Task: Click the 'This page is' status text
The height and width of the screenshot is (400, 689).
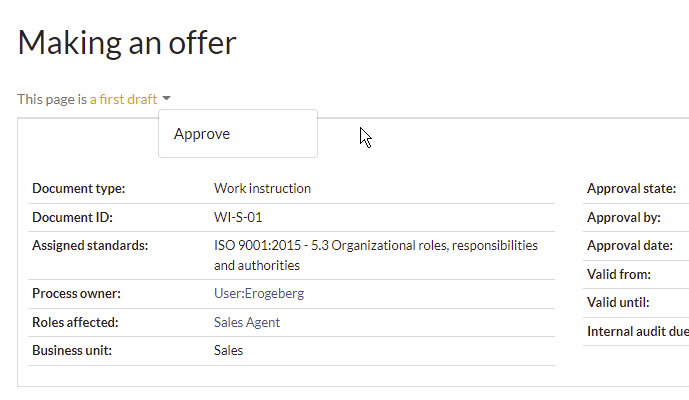Action: (x=52, y=99)
